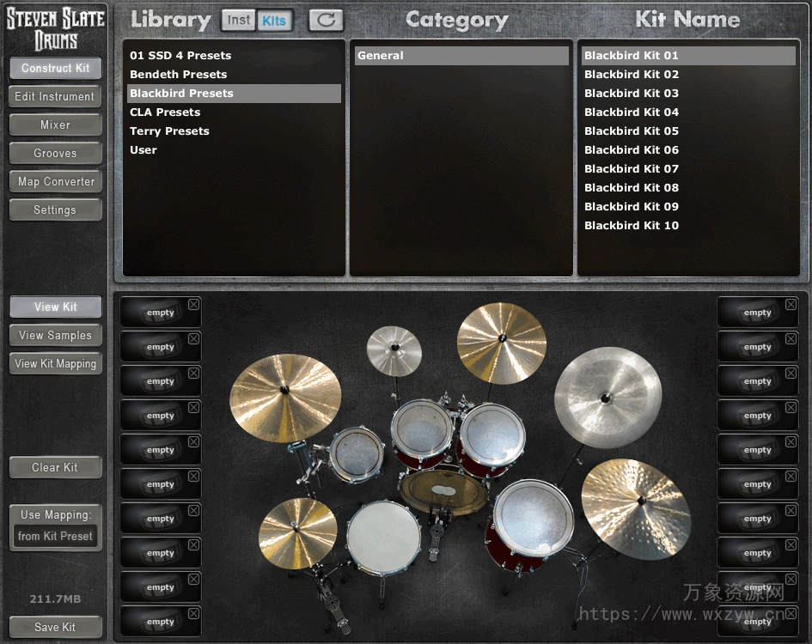Click the silver china cymbal
The image size is (812, 644).
(608, 398)
